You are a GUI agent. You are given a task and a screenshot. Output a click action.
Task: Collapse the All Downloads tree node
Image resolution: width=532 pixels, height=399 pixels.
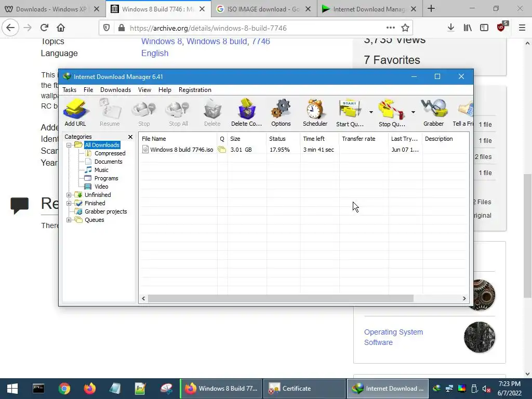coord(69,145)
